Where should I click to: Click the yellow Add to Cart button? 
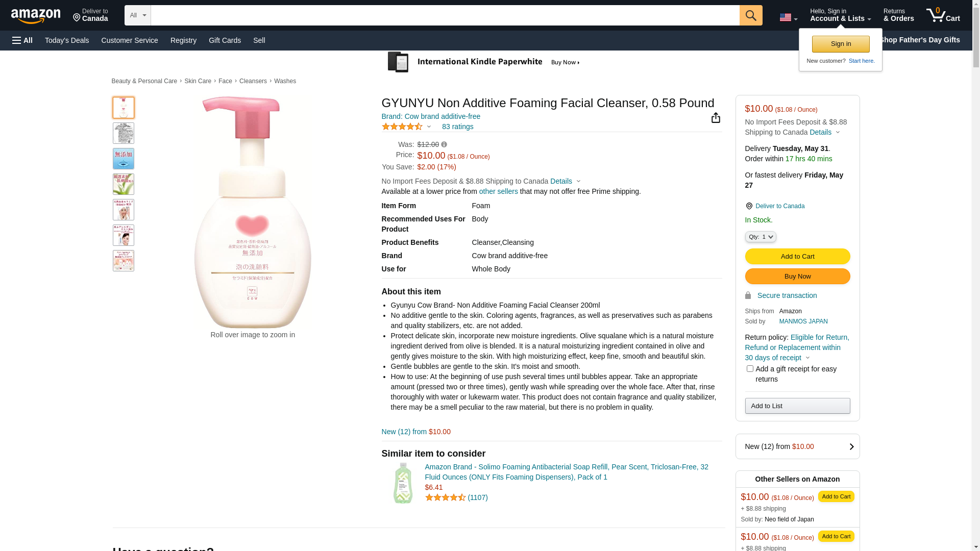coord(797,257)
